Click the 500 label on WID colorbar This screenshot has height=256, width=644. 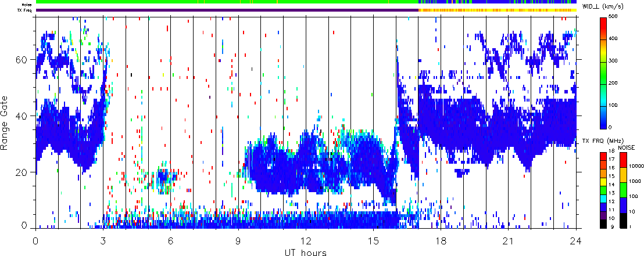[x=613, y=16]
